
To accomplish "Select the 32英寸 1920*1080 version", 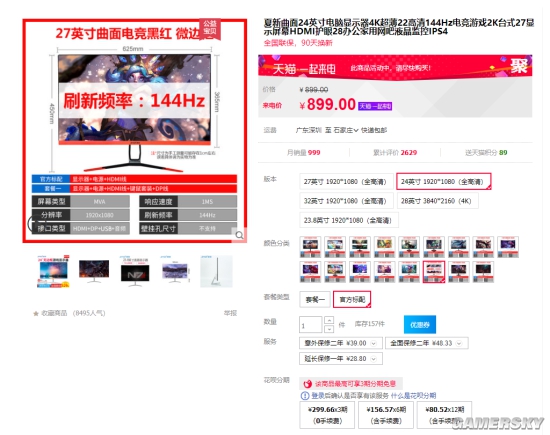I will point(346,201).
